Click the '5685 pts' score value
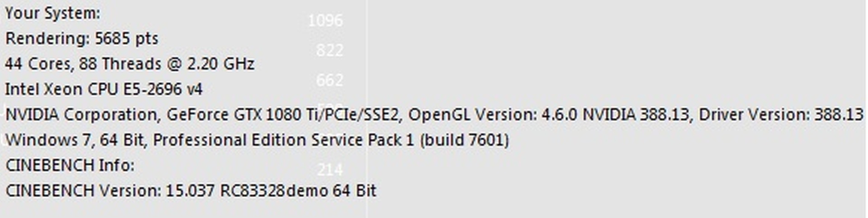The width and height of the screenshot is (868, 218). (127, 39)
